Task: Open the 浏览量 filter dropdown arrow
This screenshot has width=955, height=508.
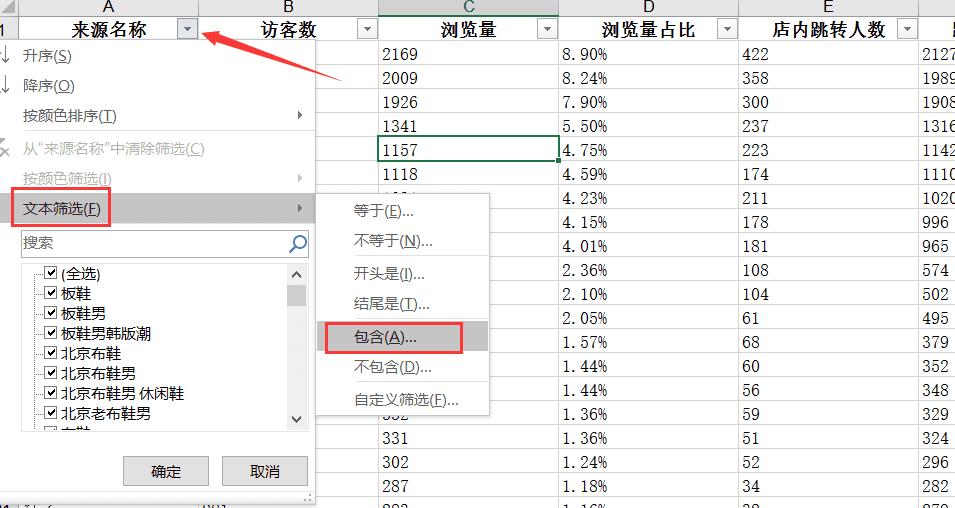Action: pyautogui.click(x=548, y=29)
